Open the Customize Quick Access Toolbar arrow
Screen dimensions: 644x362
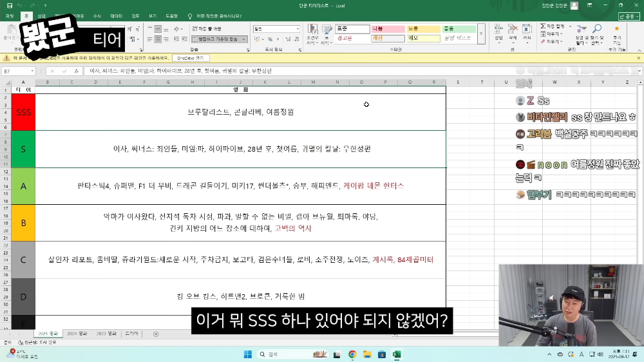(x=45, y=6)
